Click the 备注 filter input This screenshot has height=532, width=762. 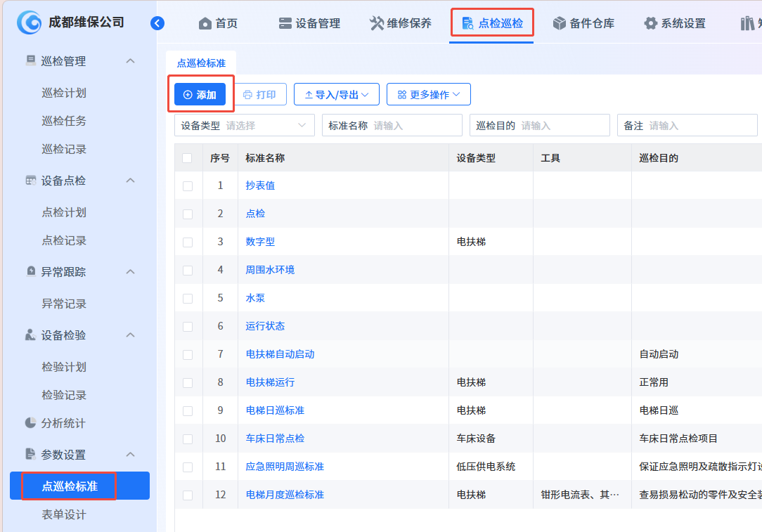pos(687,125)
